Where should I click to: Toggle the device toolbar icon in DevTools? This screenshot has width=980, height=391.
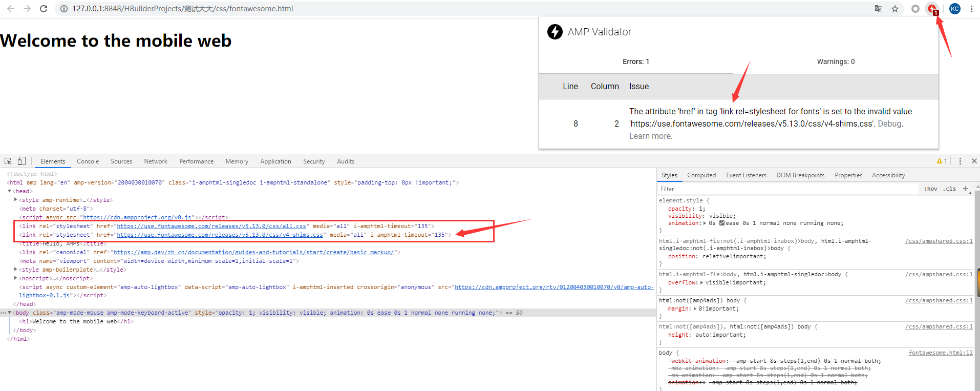pyautogui.click(x=22, y=161)
